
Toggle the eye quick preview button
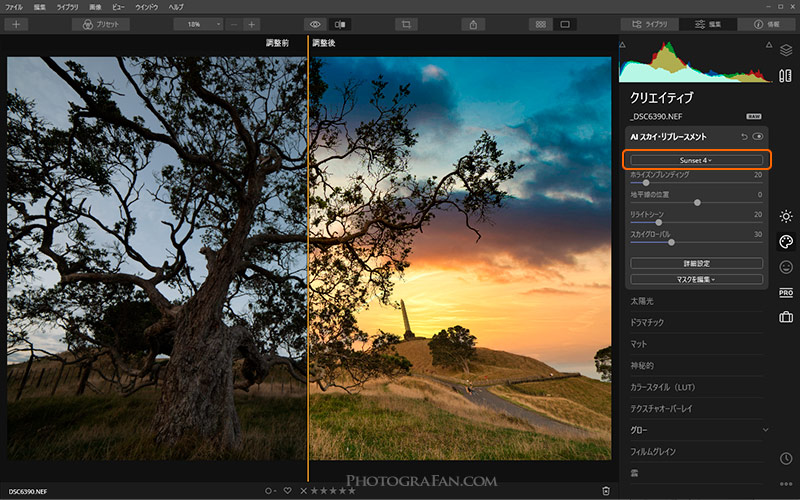(x=315, y=24)
